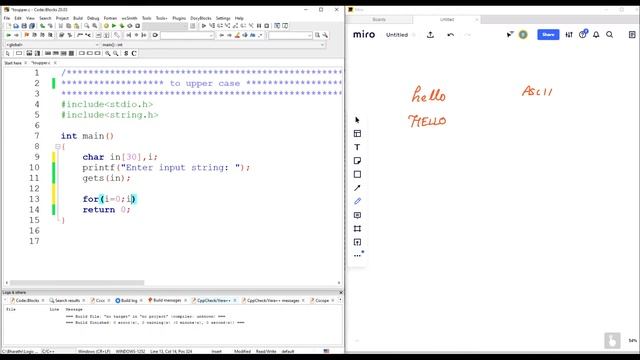
Task: Open the Debug menu in Code::Blocks
Action: pyautogui.click(x=93, y=18)
